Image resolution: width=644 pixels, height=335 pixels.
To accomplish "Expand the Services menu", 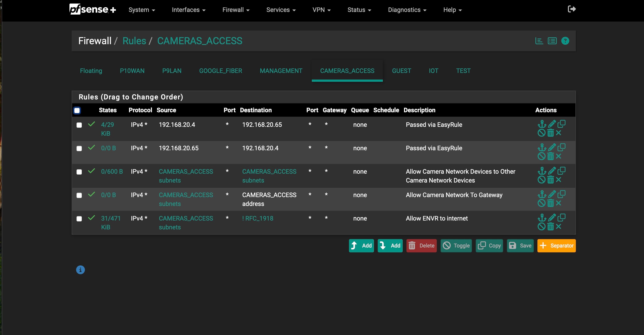I will 281,10.
